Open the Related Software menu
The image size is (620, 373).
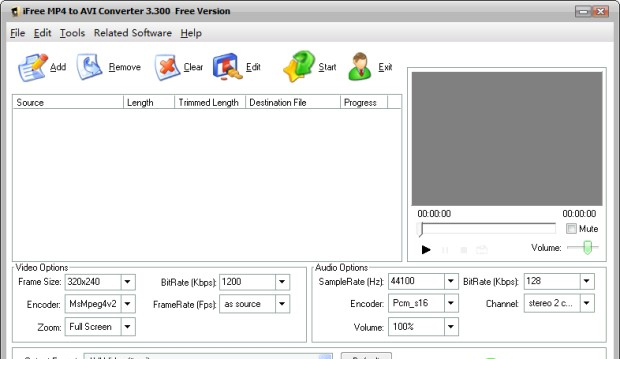click(132, 33)
